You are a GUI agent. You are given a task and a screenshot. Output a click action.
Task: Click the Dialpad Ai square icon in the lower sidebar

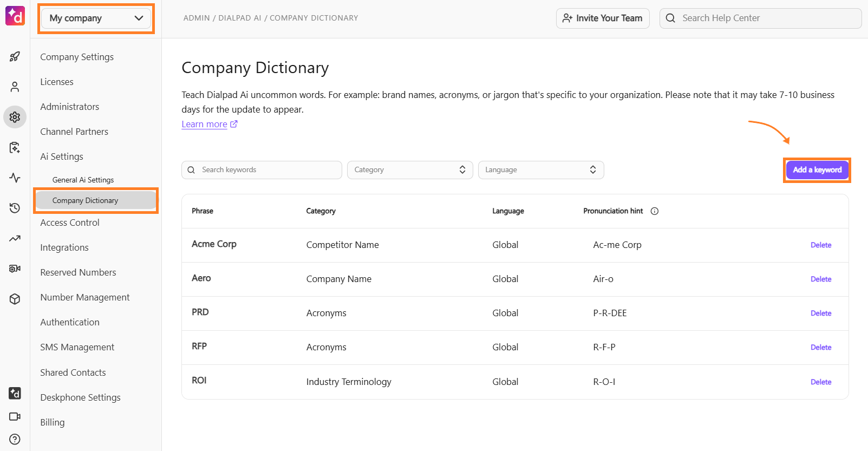[15, 393]
